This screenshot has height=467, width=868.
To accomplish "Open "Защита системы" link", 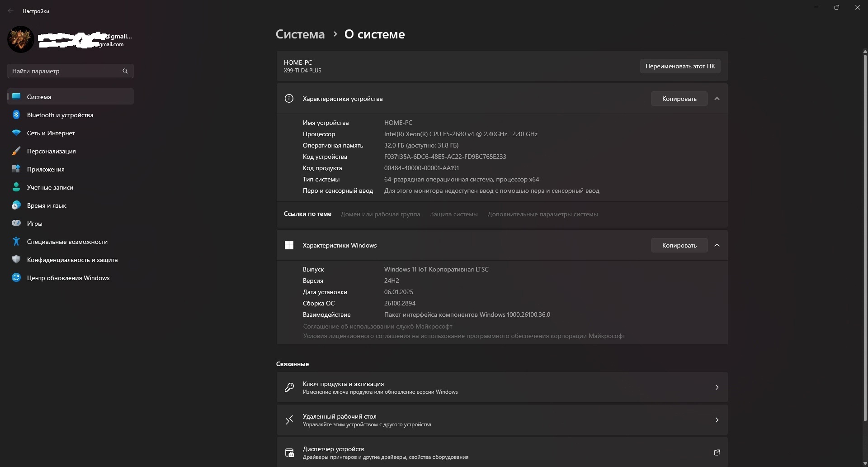I will (x=454, y=214).
